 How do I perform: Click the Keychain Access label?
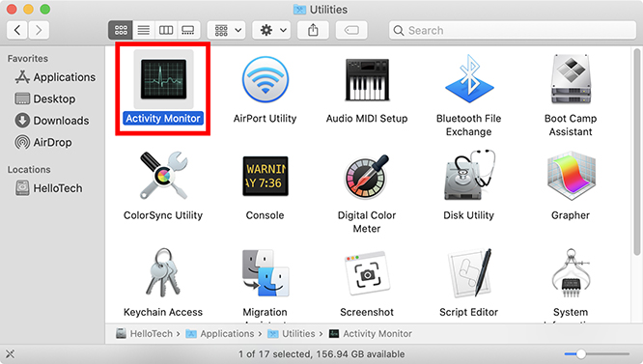[163, 312]
